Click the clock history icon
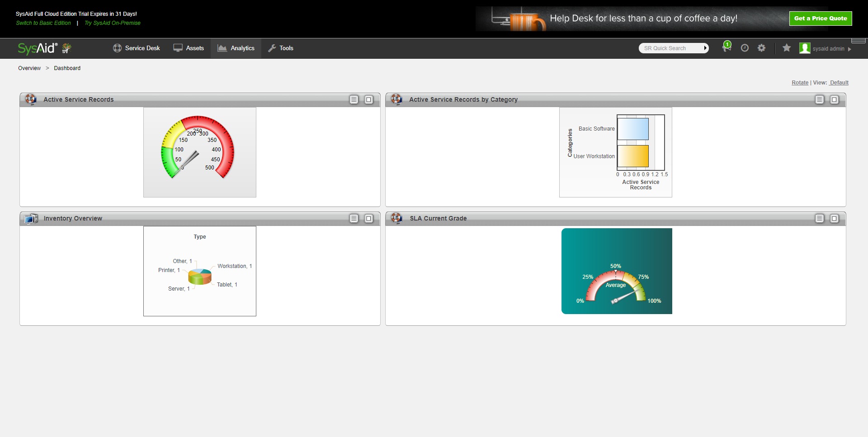The image size is (868, 437). [x=745, y=48]
